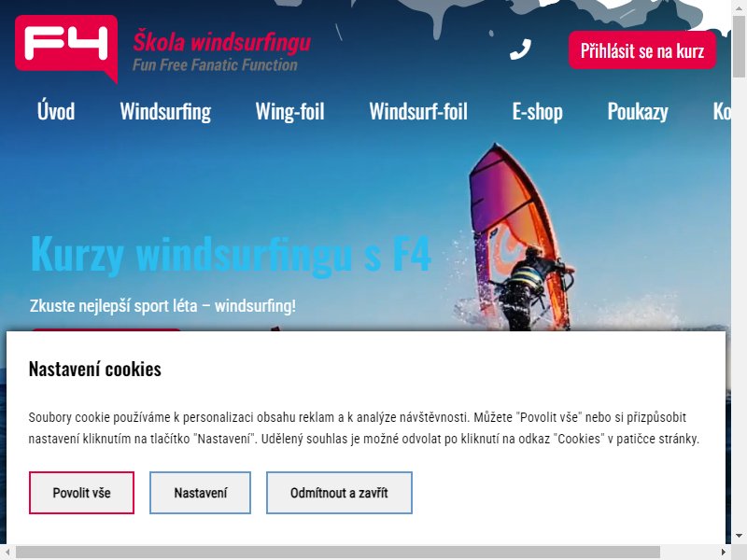Open the Windsurfing menu item
The image size is (747, 560).
point(165,111)
